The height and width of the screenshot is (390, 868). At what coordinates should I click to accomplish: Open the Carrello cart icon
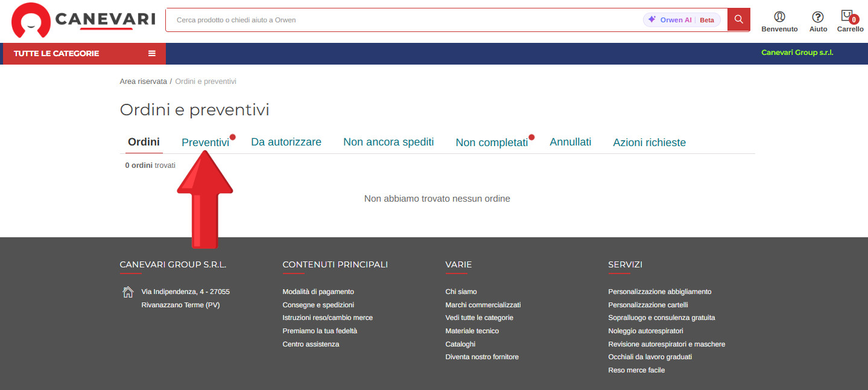(850, 21)
